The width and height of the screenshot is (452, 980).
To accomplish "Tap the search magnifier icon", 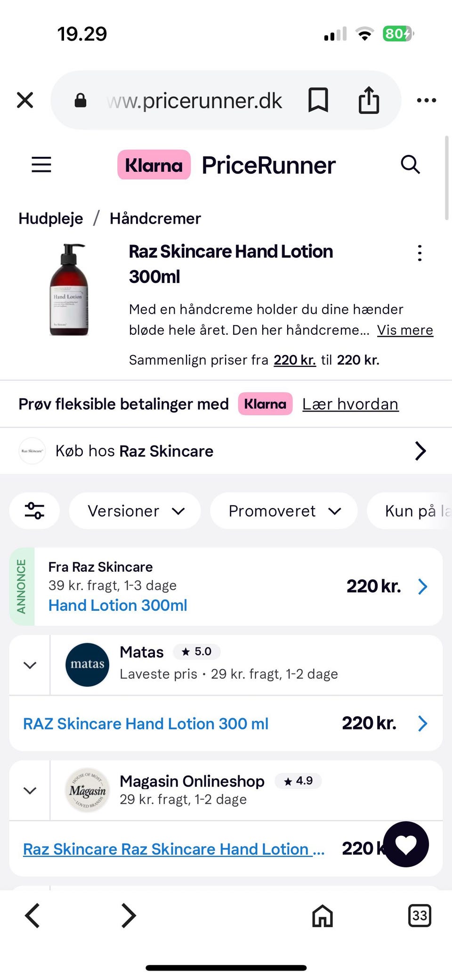I will point(410,165).
